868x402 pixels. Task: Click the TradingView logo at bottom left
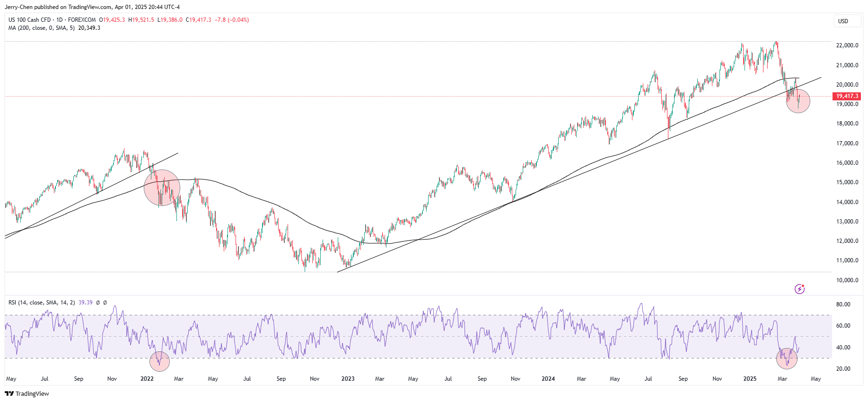[27, 393]
